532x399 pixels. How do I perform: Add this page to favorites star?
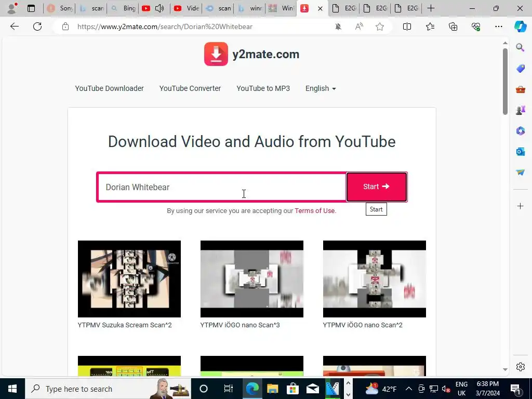[380, 26]
